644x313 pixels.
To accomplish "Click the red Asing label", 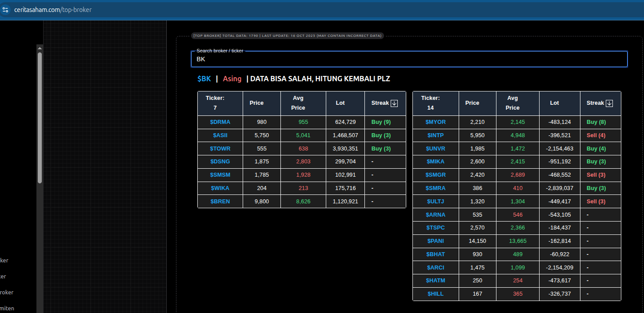I will click(x=232, y=79).
